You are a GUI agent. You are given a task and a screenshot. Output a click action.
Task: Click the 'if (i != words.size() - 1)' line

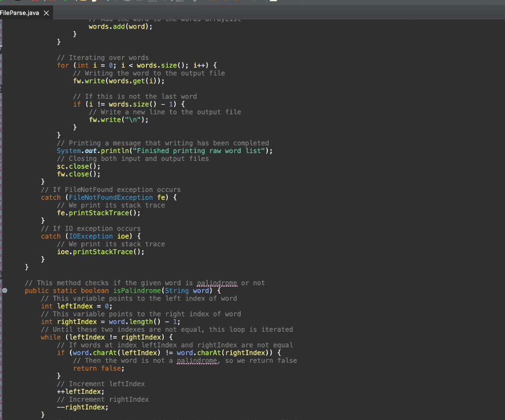[x=129, y=104]
